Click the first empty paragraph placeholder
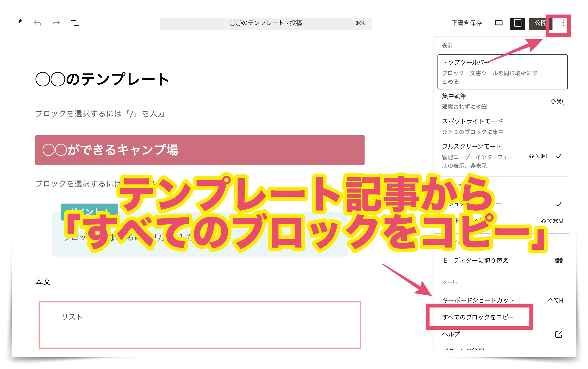The width and height of the screenshot is (588, 369). tap(100, 113)
